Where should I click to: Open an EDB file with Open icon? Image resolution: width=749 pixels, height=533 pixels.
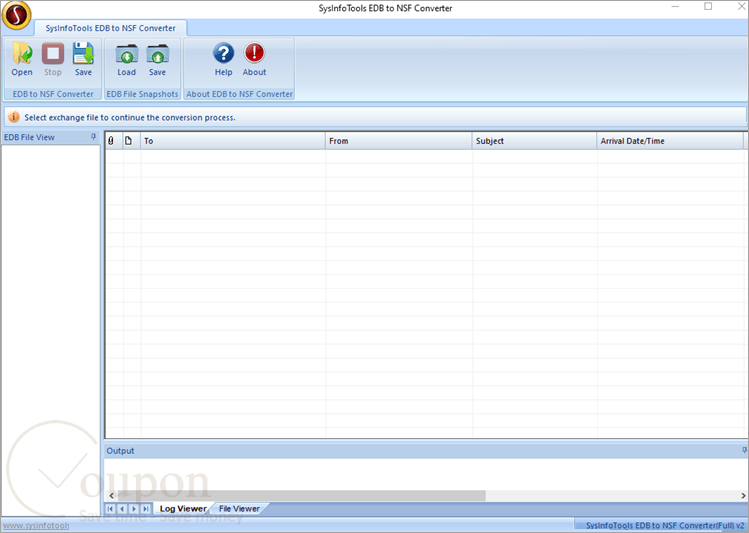pyautogui.click(x=22, y=59)
